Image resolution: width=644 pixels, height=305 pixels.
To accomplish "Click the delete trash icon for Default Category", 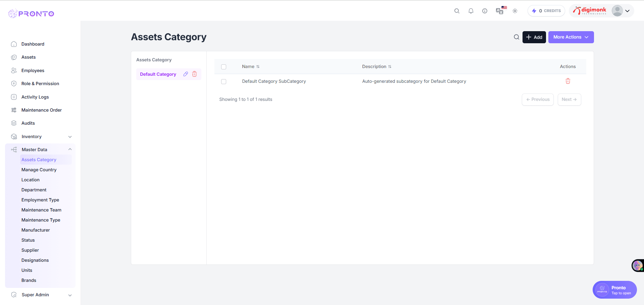I will pyautogui.click(x=195, y=74).
